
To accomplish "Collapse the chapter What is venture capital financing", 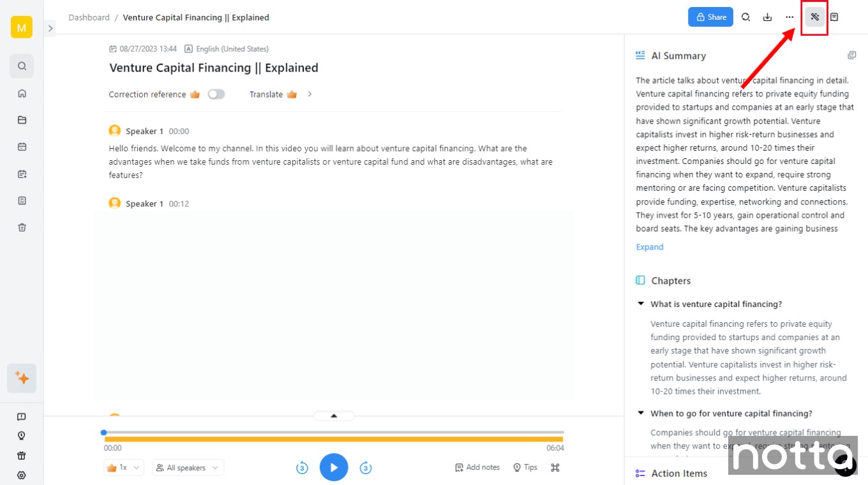I will (x=641, y=304).
